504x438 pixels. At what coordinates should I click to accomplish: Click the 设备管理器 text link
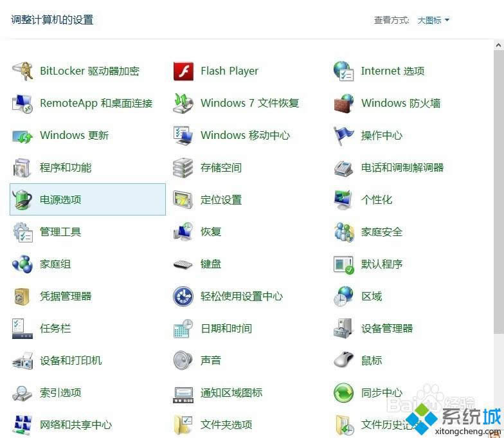(x=387, y=328)
